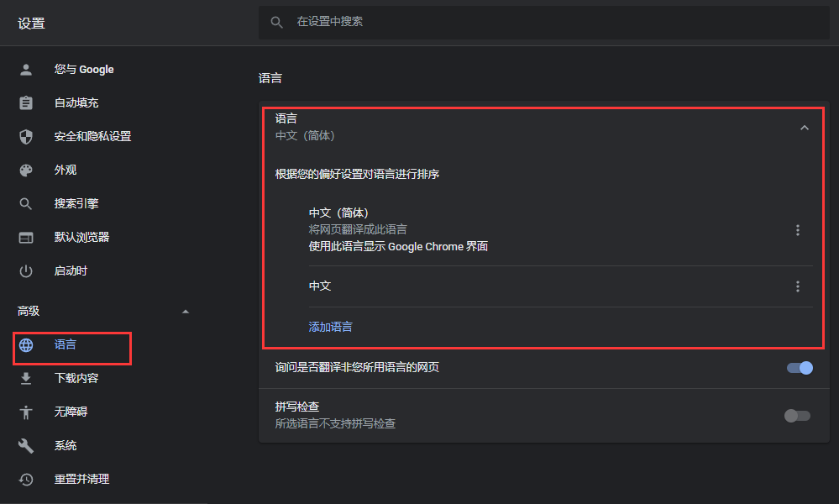Viewport: 839px width, 504px height.
Task: Click the restore clock icon for 重置并清理
Action: click(26, 480)
